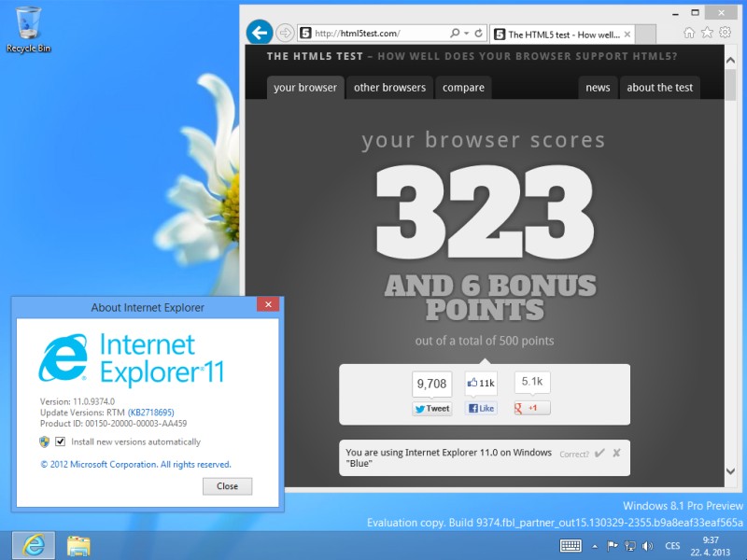Image resolution: width=747 pixels, height=560 pixels.
Task: Click the 9,708 tweet count bubble
Action: (x=431, y=384)
